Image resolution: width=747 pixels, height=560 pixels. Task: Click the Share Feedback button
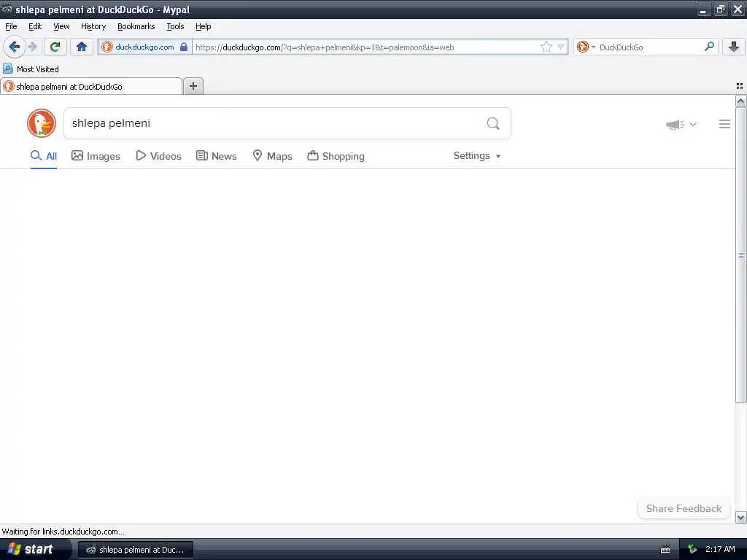tap(684, 508)
